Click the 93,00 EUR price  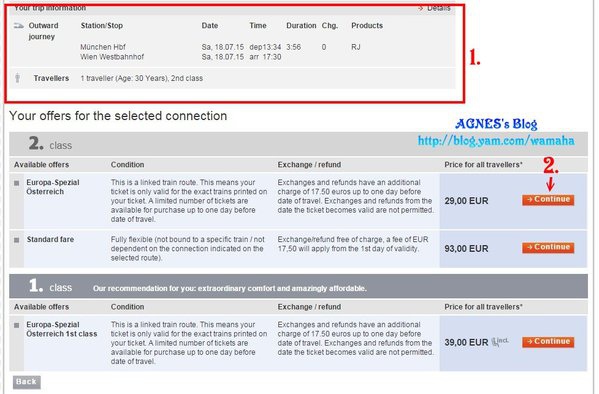(466, 248)
